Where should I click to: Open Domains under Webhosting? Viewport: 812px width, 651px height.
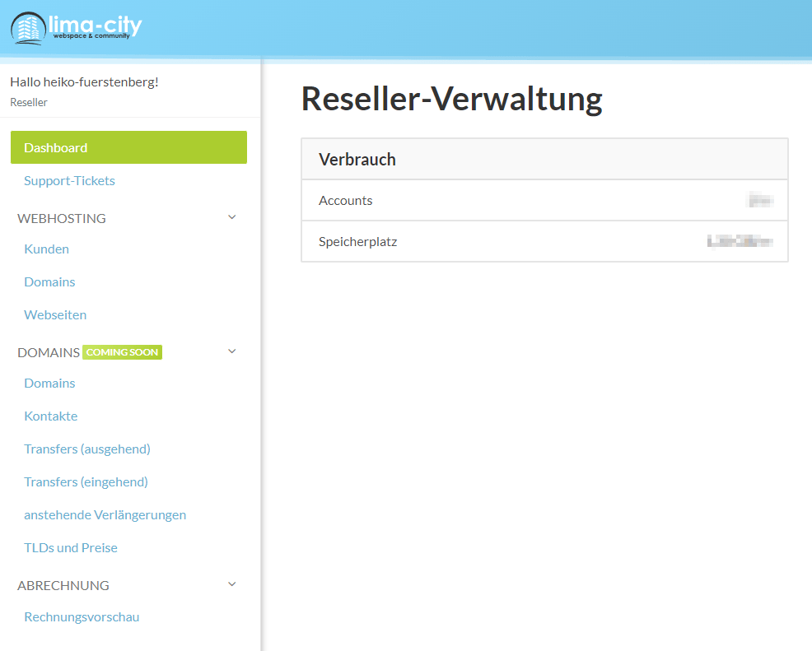point(49,281)
